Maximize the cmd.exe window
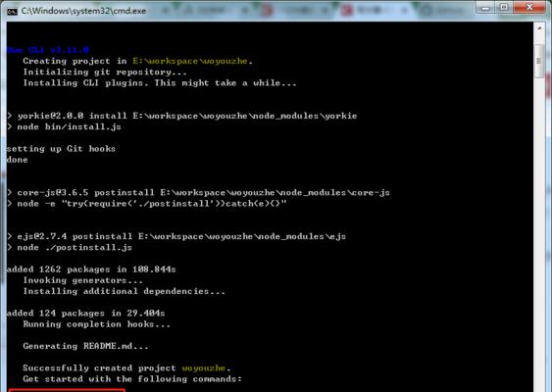This screenshot has height=392, width=552. tap(504, 8)
